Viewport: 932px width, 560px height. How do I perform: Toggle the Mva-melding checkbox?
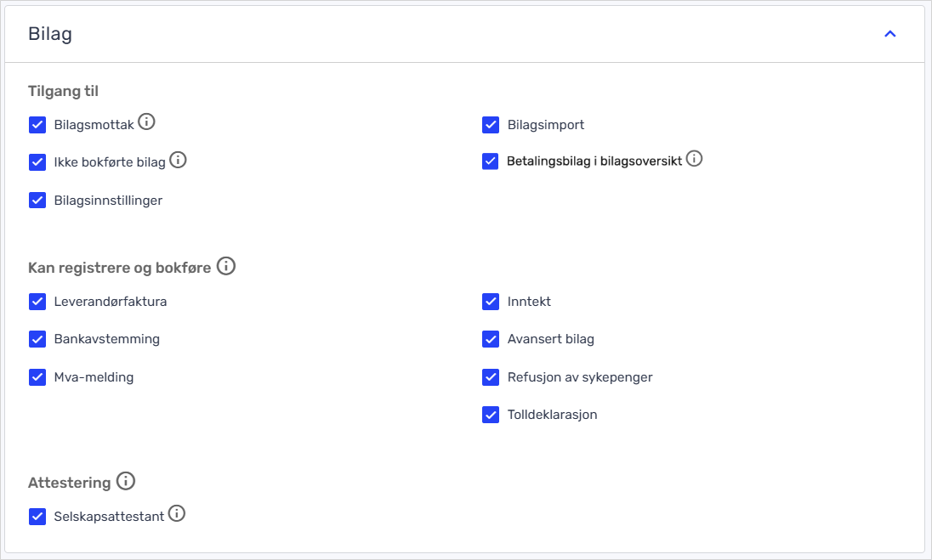pyautogui.click(x=37, y=377)
